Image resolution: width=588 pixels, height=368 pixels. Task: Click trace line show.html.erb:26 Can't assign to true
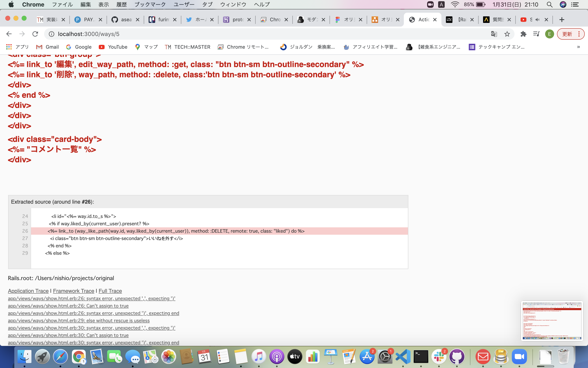68,306
